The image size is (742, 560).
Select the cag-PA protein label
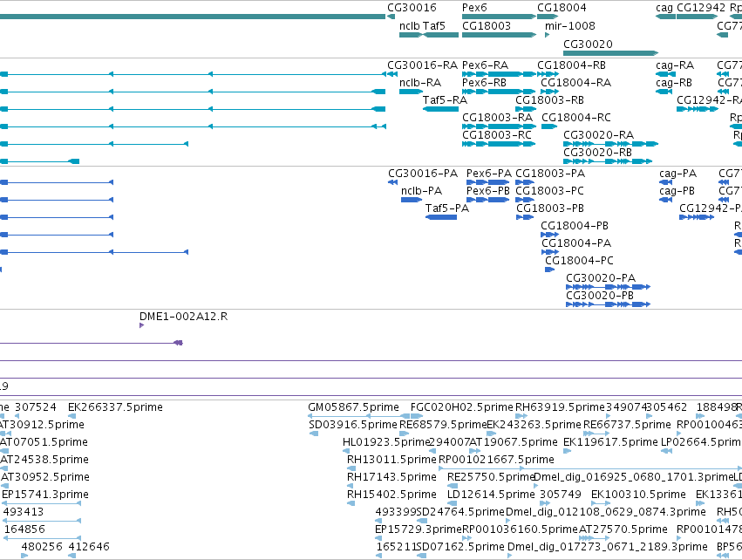tap(678, 174)
